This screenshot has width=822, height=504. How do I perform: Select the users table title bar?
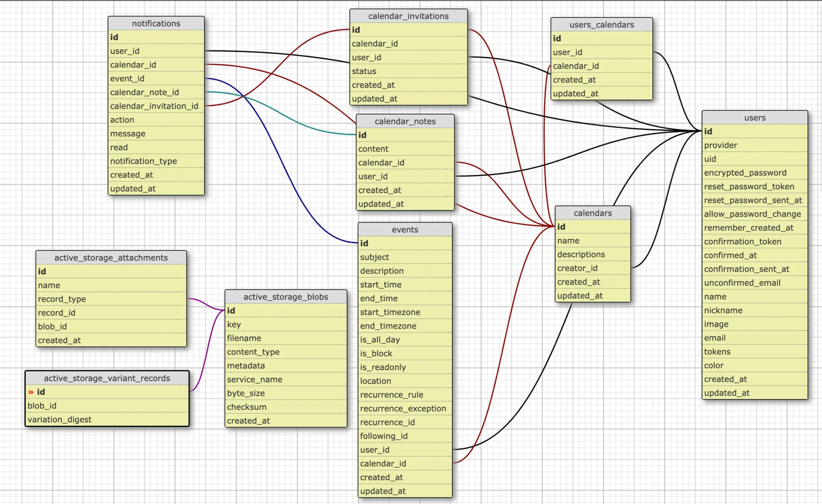(x=754, y=118)
